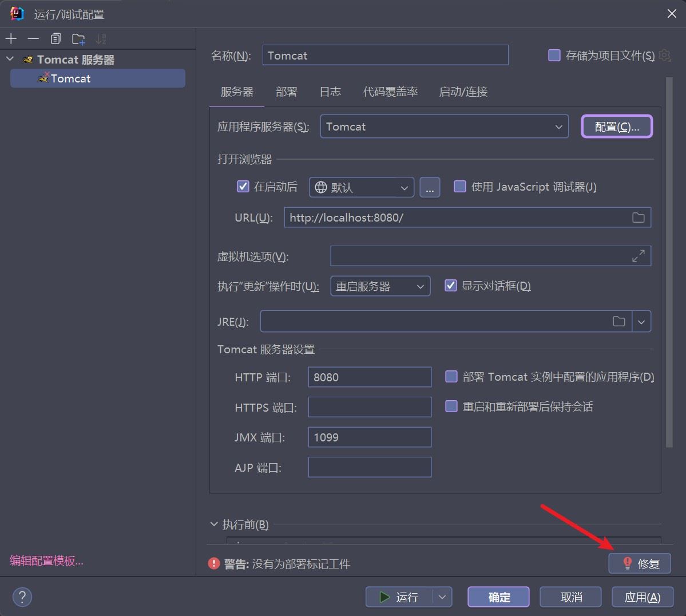Toggle 存储为项目文件 checkbox
This screenshot has height=616, width=686.
point(554,55)
